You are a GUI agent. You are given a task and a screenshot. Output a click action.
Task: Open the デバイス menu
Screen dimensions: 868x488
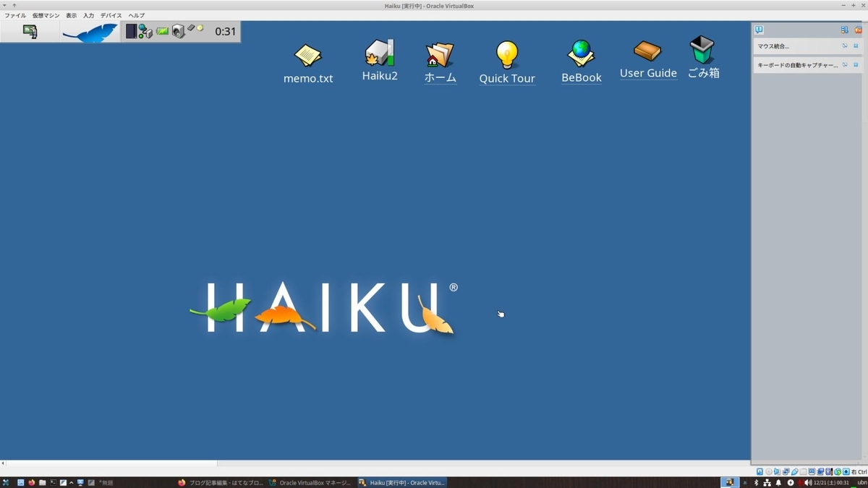[111, 15]
